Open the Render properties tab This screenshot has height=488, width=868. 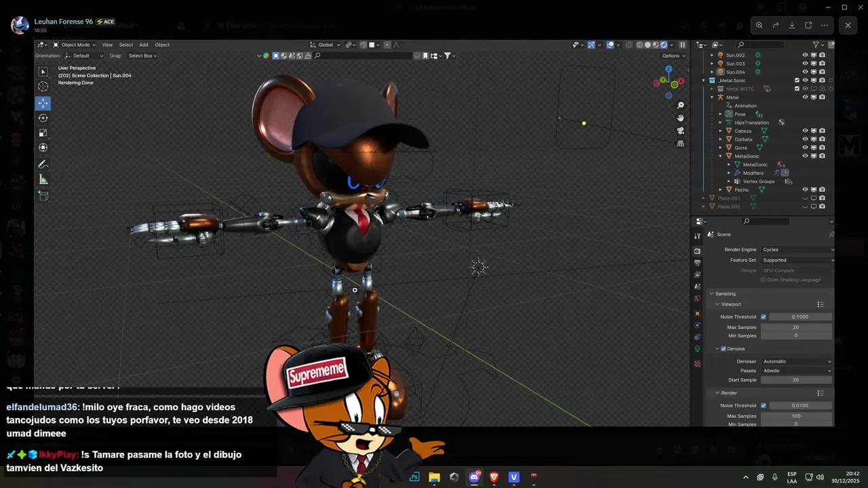tap(697, 251)
